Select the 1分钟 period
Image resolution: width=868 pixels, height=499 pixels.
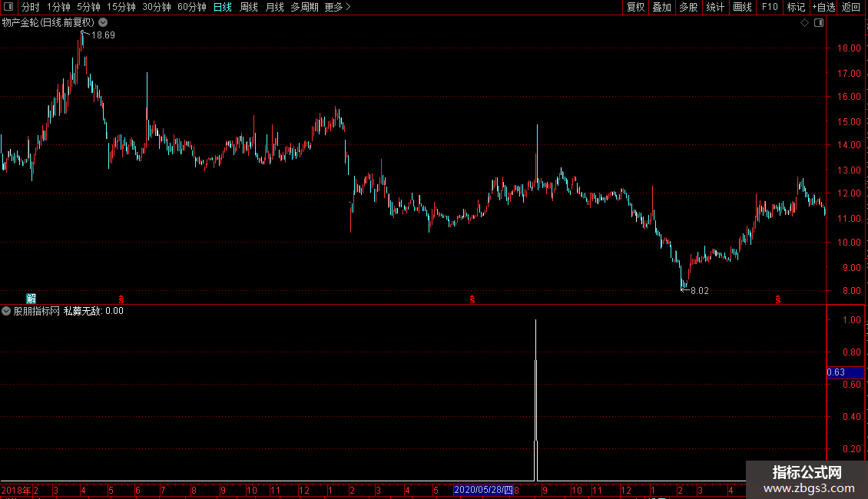[58, 7]
